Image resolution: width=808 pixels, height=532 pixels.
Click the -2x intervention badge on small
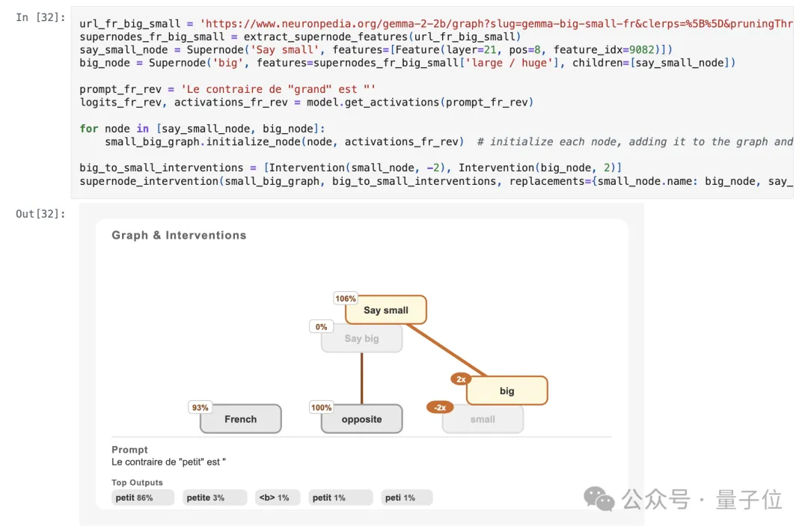tap(440, 408)
